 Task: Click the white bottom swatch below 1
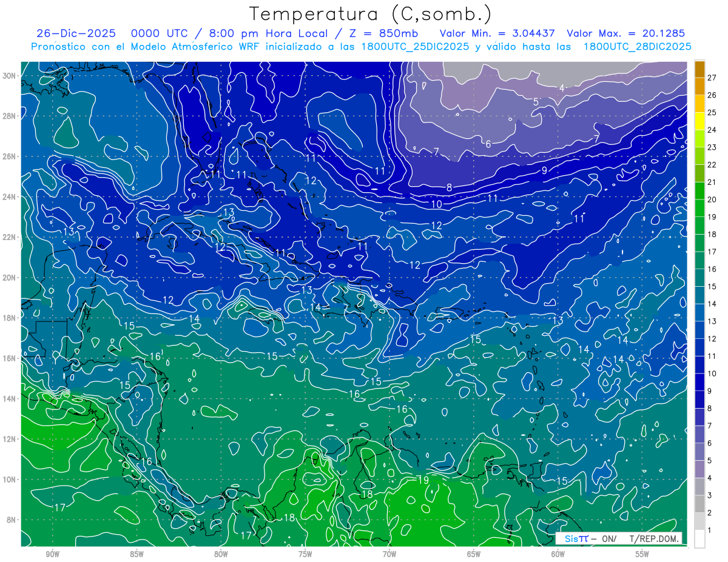[699, 539]
